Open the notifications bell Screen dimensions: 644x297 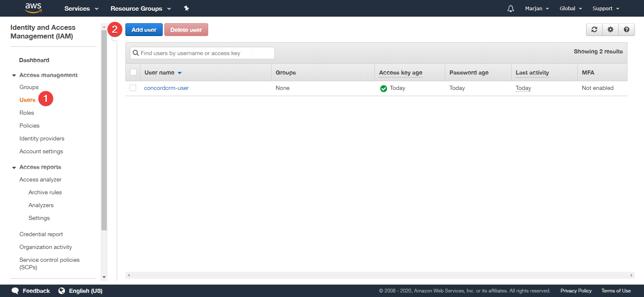pyautogui.click(x=510, y=8)
